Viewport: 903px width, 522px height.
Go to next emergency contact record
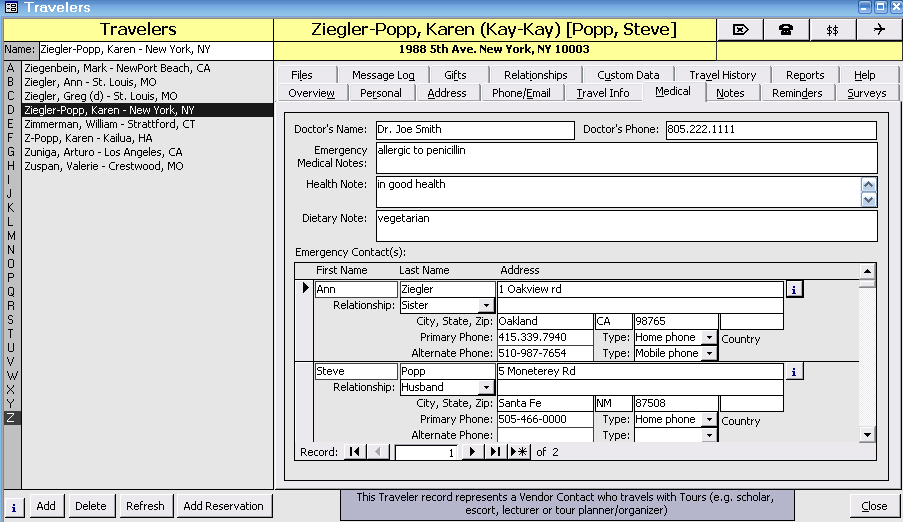point(473,452)
